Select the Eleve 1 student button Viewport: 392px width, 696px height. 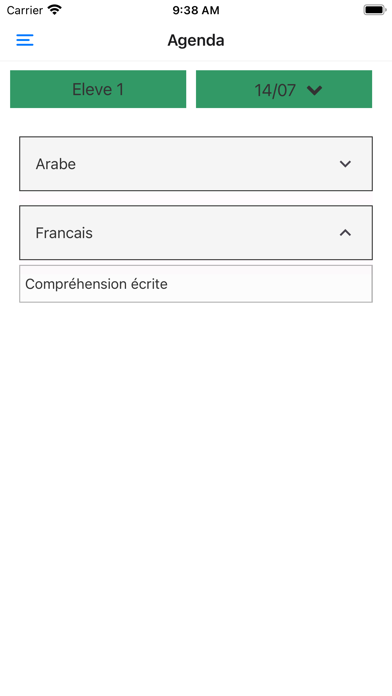tap(98, 89)
